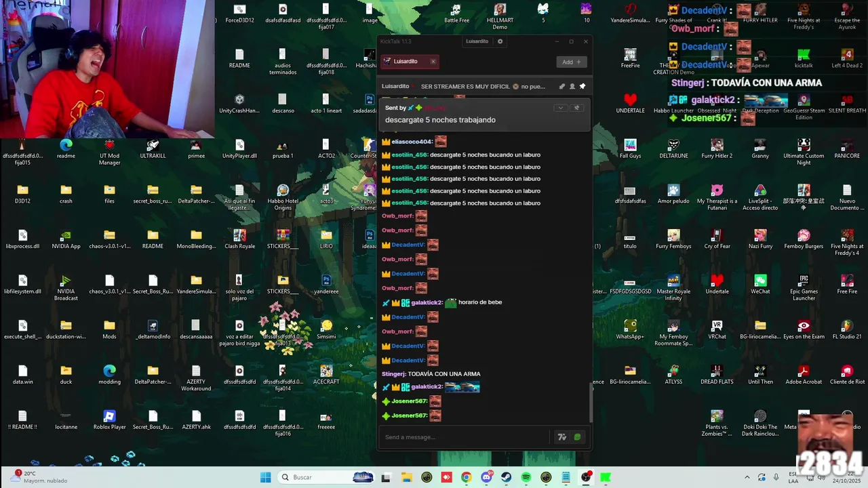Open KickTalk settings gear in title bar
The image size is (868, 488).
coord(500,41)
